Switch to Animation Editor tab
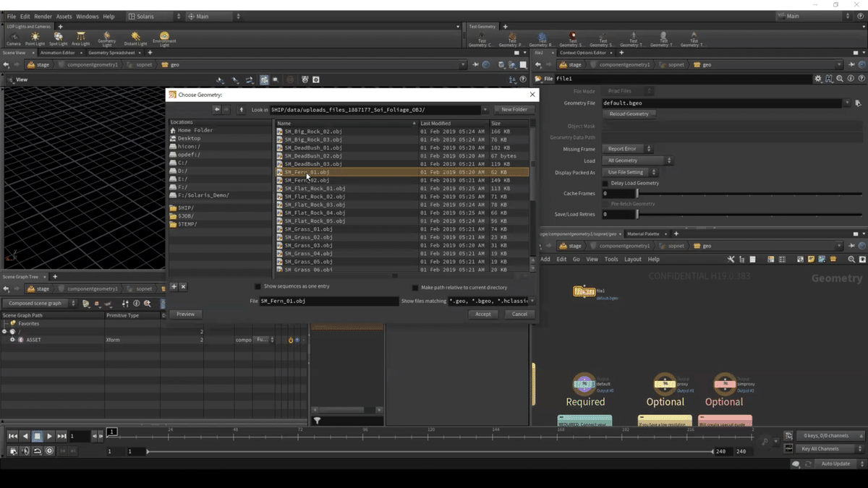Screen dimensions: 868x488 pyautogui.click(x=57, y=53)
